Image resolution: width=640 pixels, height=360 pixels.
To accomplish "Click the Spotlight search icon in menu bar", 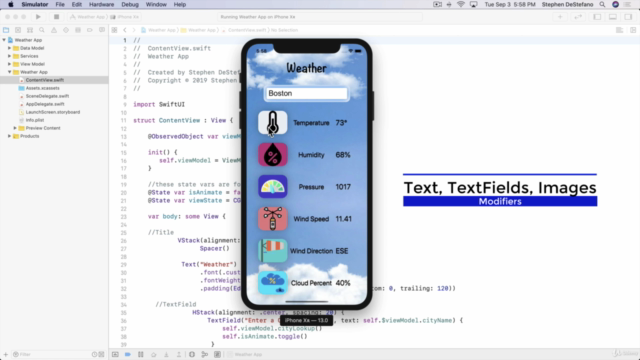I will (x=602, y=4).
